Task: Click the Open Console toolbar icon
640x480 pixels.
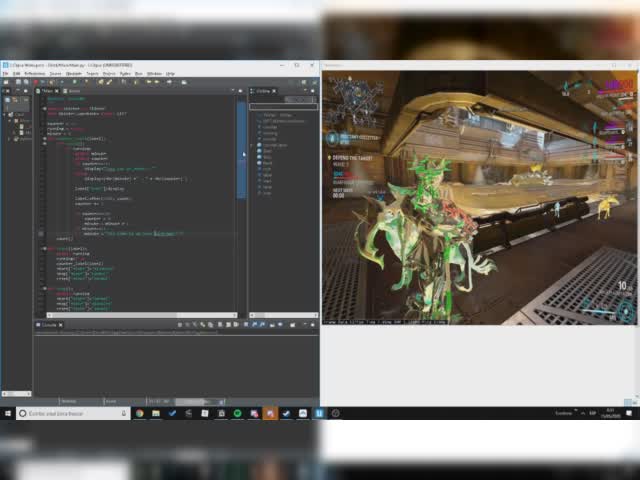Action: [293, 325]
